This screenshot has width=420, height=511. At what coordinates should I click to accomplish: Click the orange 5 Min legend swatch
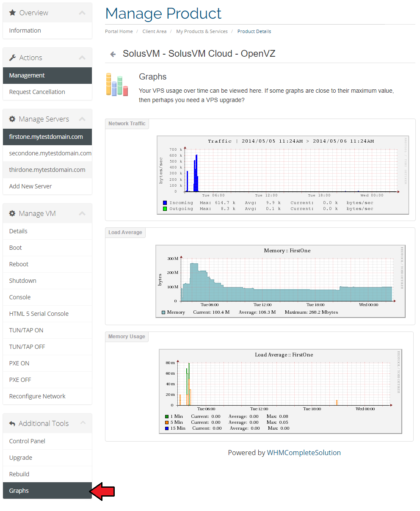tap(167, 423)
